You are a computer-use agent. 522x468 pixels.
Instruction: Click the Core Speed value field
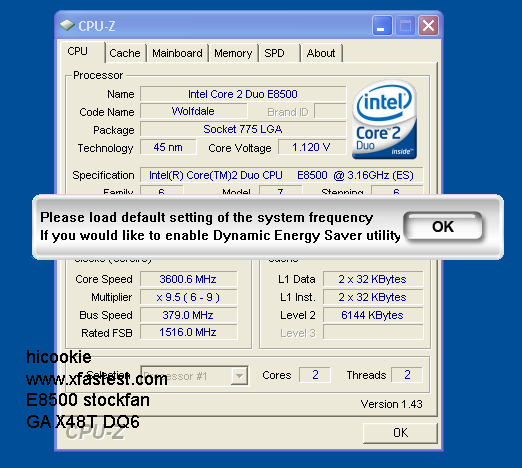coord(189,279)
